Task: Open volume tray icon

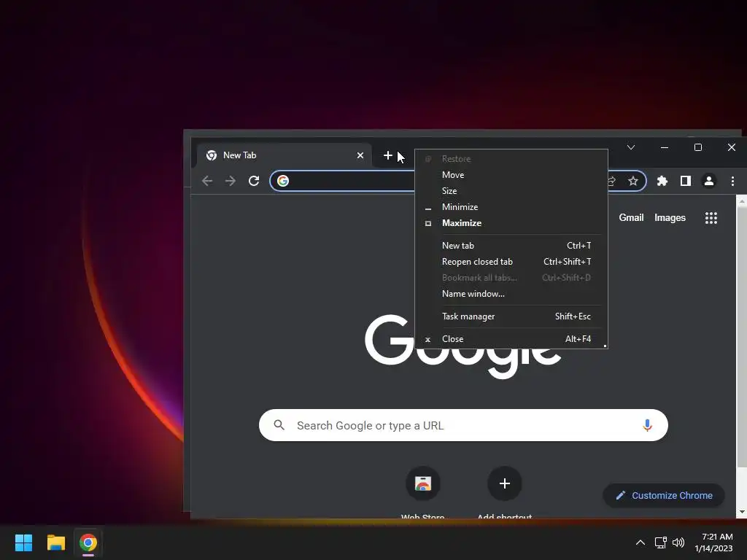Action: [x=678, y=542]
